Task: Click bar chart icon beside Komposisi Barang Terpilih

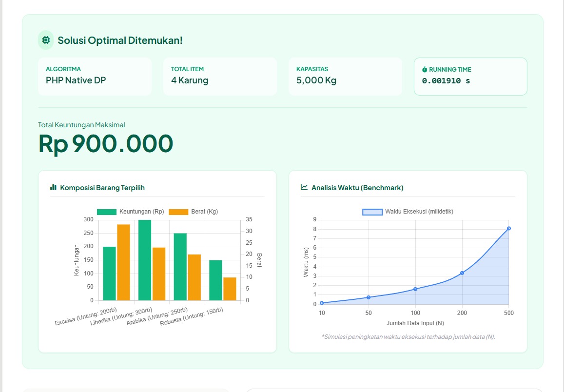Action: click(x=53, y=188)
